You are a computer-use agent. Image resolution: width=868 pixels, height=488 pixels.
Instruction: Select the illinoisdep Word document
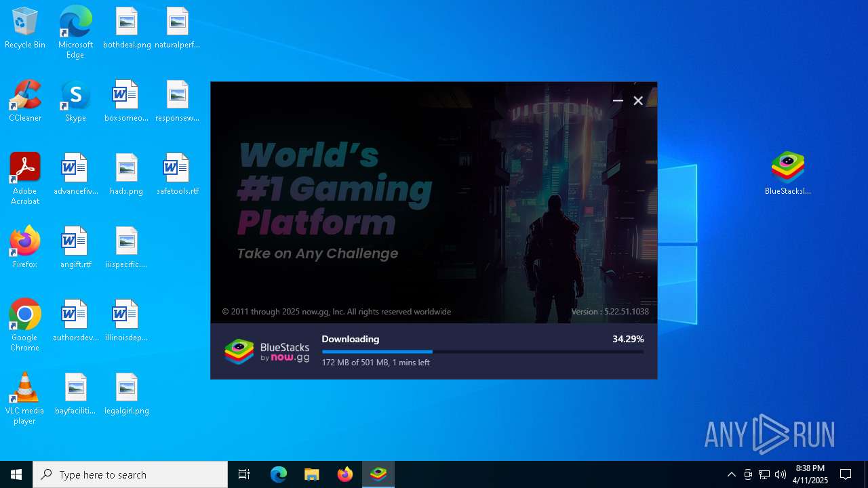tap(127, 321)
